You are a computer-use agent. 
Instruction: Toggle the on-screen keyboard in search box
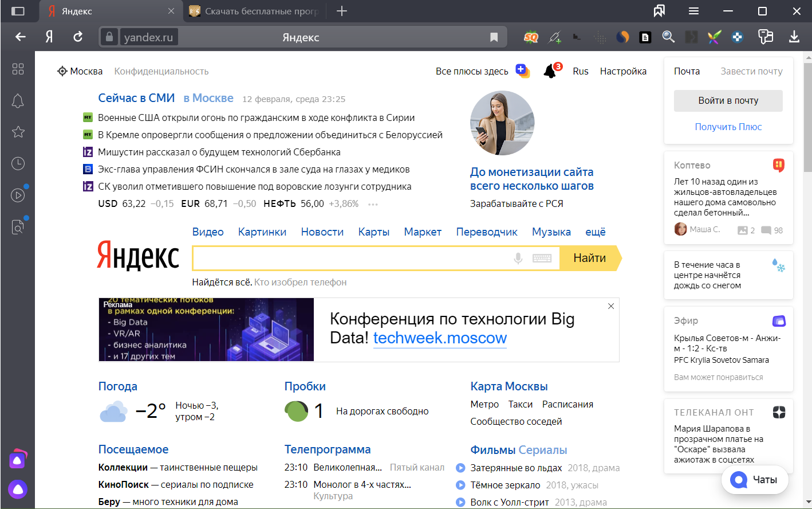point(542,259)
